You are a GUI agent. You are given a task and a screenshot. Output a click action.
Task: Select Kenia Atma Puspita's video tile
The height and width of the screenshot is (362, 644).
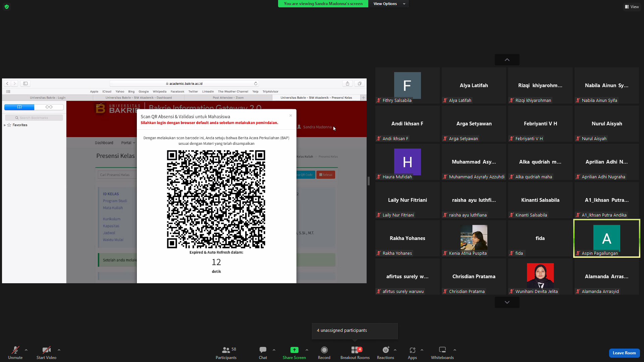pos(474,238)
